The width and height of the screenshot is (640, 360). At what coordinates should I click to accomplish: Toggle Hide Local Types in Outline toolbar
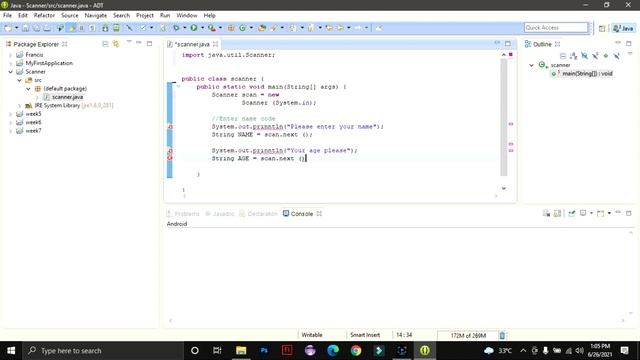tap(617, 56)
